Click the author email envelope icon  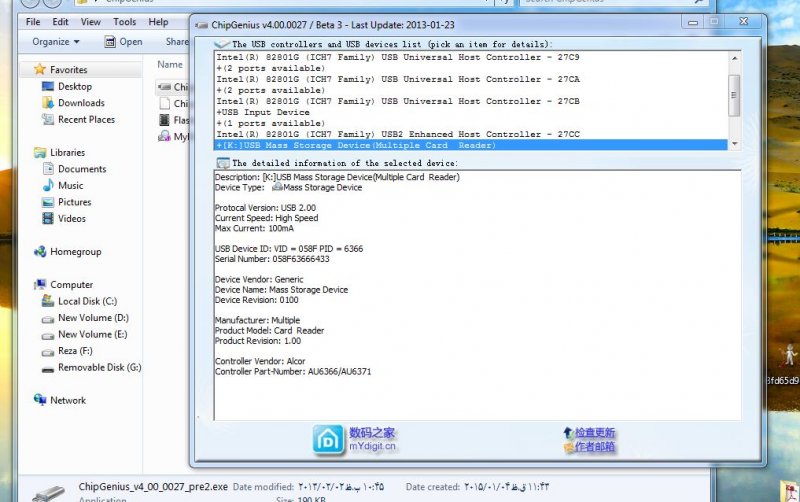pos(569,447)
